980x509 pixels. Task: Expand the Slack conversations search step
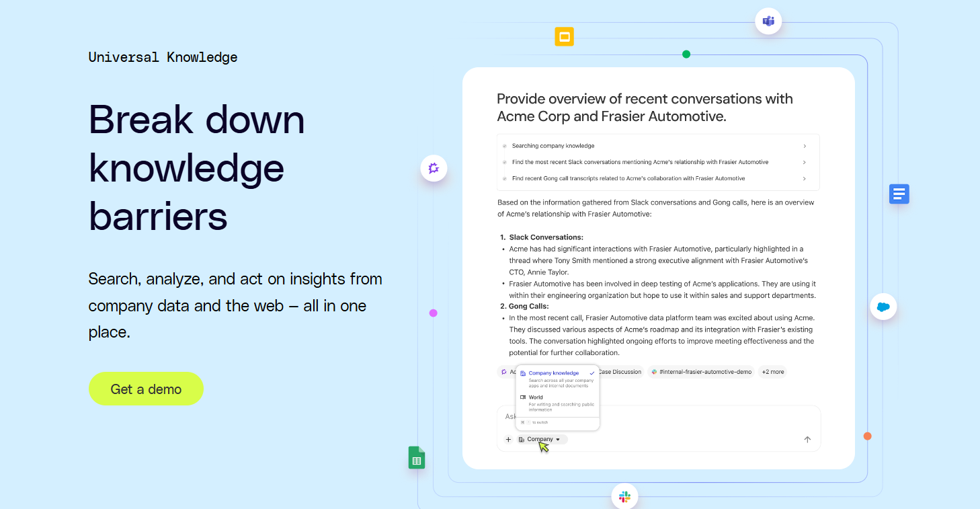pyautogui.click(x=658, y=162)
